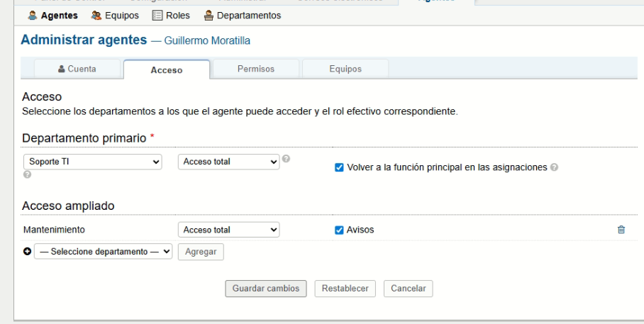Click help icon next to Volver checkbox label

[554, 167]
